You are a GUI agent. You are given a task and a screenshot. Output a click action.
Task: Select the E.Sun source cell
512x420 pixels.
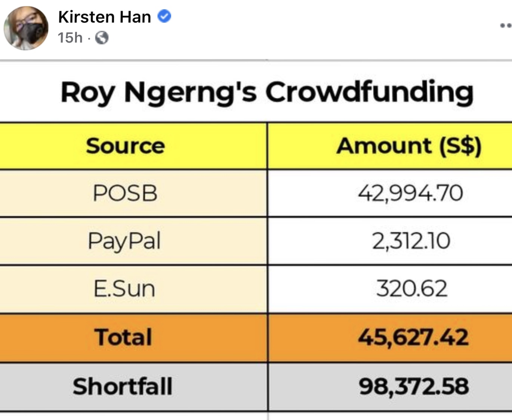point(124,288)
